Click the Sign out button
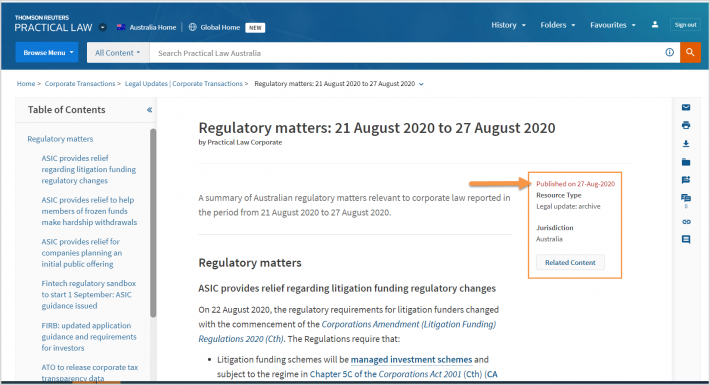 (x=685, y=25)
